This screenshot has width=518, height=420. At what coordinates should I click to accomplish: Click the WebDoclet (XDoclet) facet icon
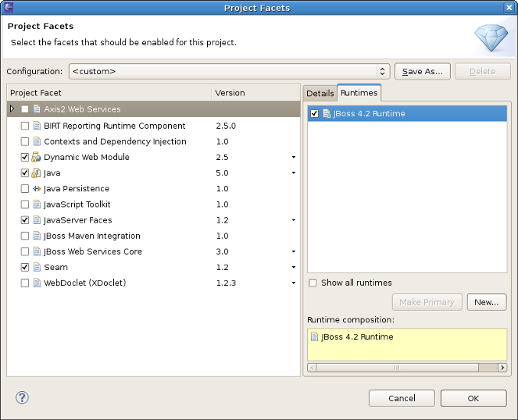[37, 283]
